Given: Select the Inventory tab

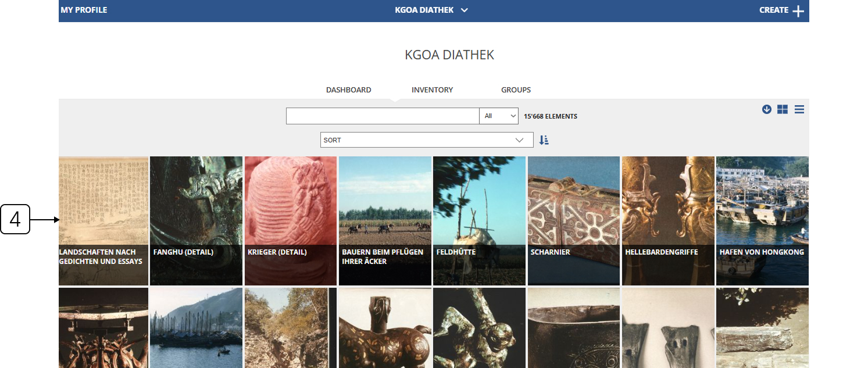Looking at the screenshot, I should click(x=432, y=90).
